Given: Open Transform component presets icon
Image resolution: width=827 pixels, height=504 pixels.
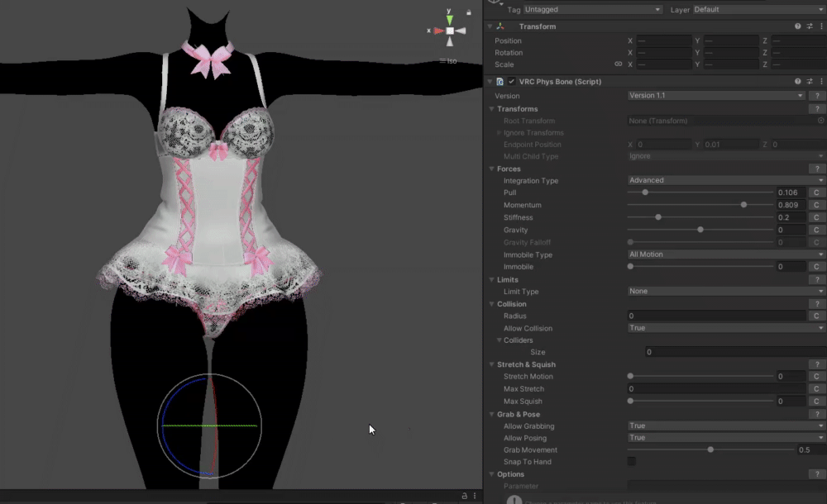Looking at the screenshot, I should pyautogui.click(x=809, y=26).
